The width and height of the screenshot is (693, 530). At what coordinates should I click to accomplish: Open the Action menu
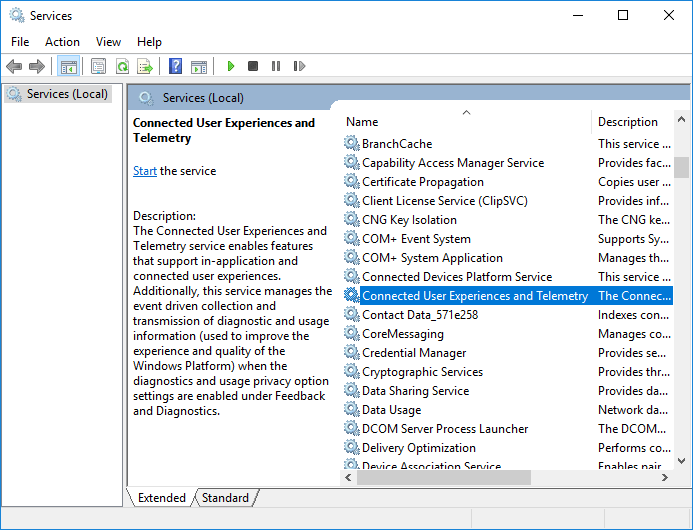click(x=62, y=41)
